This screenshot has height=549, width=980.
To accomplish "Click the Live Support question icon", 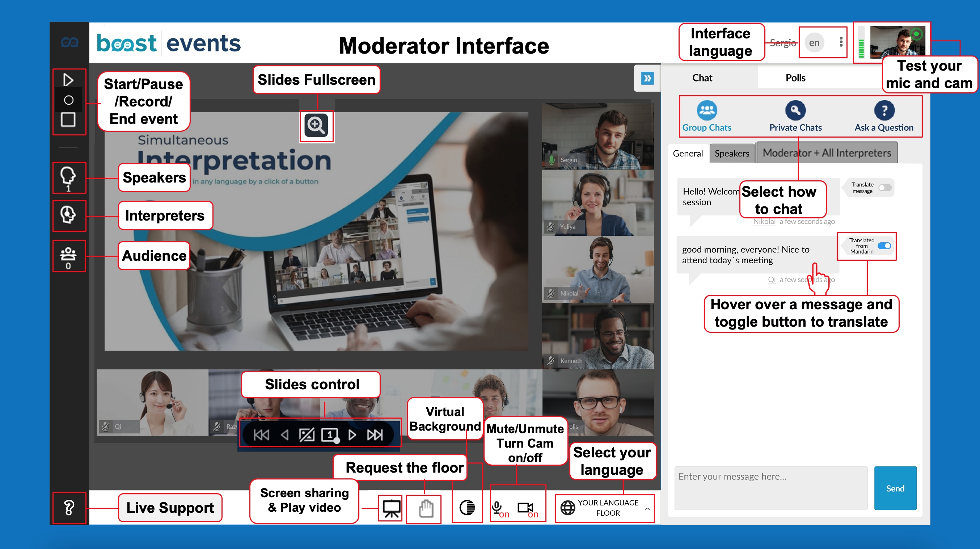I will tap(69, 508).
